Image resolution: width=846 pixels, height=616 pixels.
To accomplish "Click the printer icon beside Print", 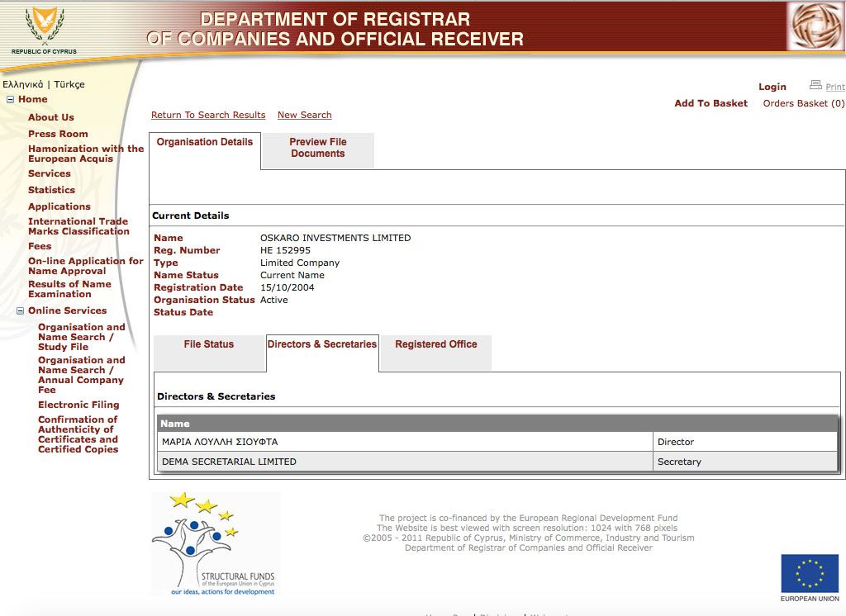I will pyautogui.click(x=815, y=86).
